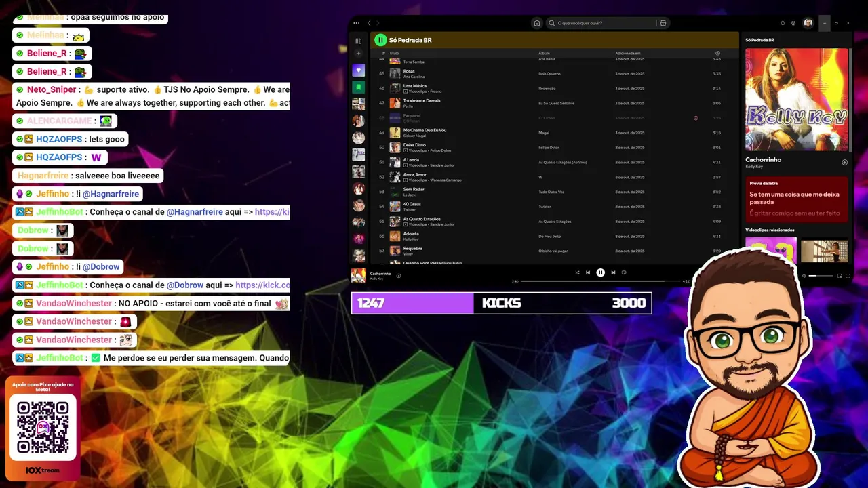Click the Rosas album art thumbnail
Screen dimensions: 868x488
(x=395, y=73)
